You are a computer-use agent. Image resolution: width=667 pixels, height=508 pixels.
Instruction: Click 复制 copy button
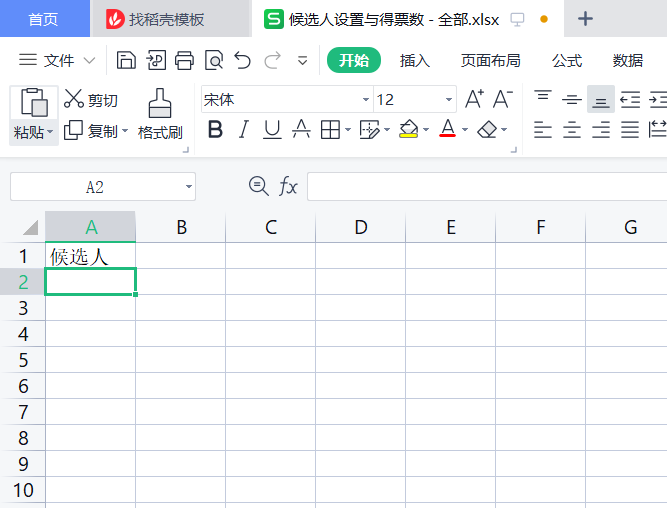(91, 131)
